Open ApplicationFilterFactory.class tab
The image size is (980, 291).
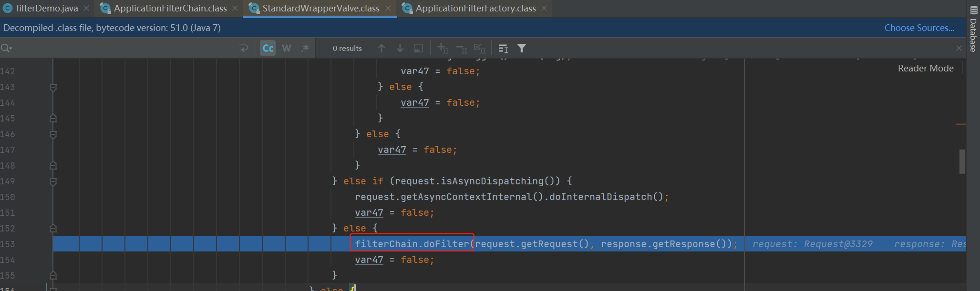click(x=475, y=8)
